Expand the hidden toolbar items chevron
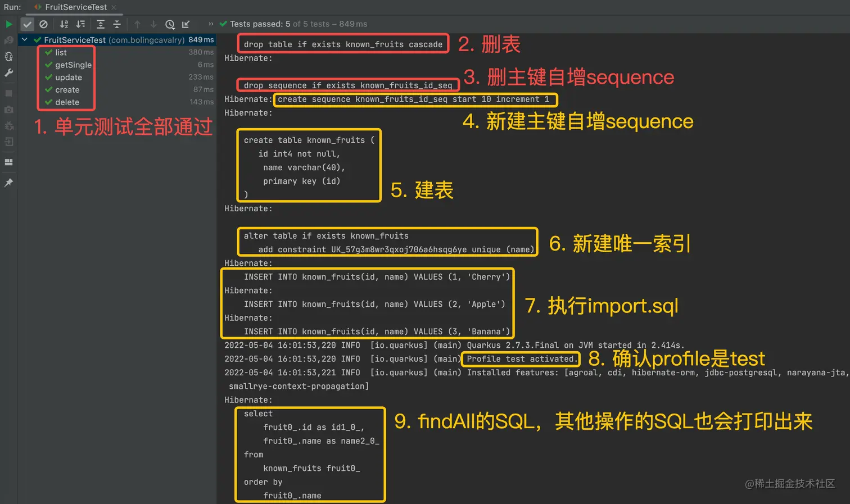 (x=211, y=24)
